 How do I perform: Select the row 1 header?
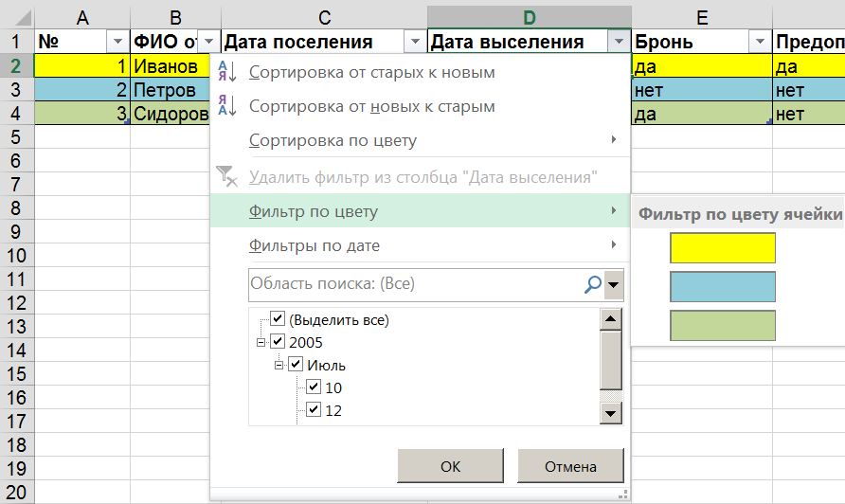tap(16, 42)
